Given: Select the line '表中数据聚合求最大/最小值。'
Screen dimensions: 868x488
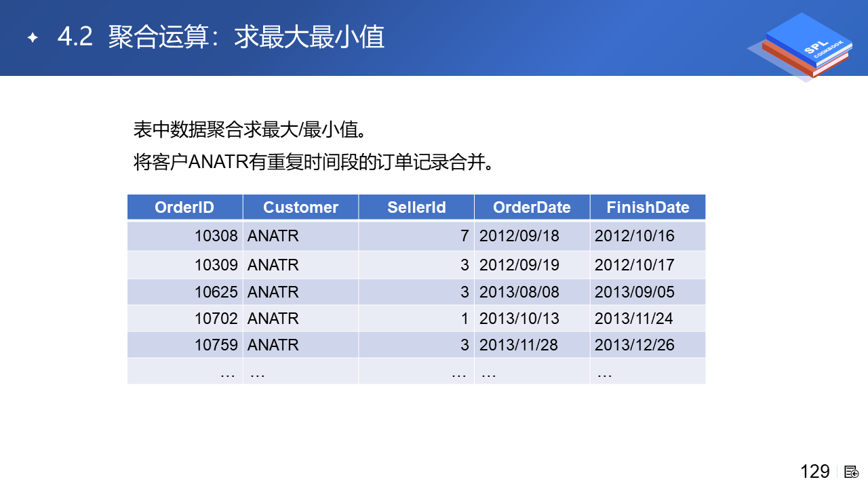Looking at the screenshot, I should (x=250, y=129).
